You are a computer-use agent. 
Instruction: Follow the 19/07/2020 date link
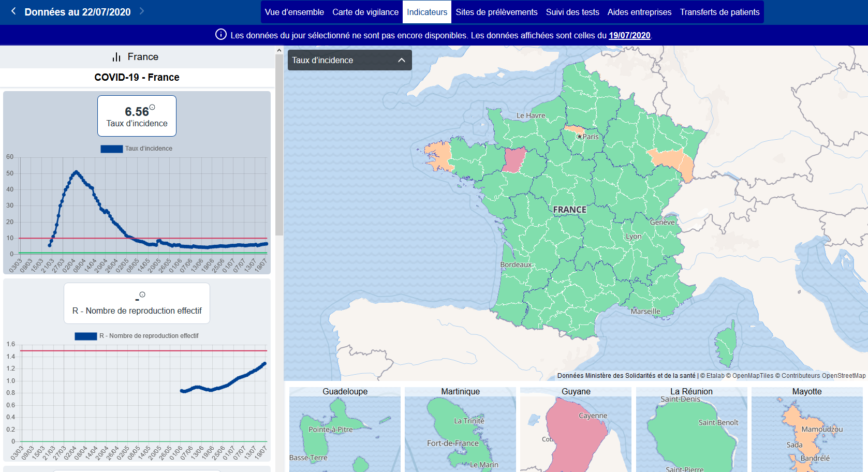click(629, 35)
